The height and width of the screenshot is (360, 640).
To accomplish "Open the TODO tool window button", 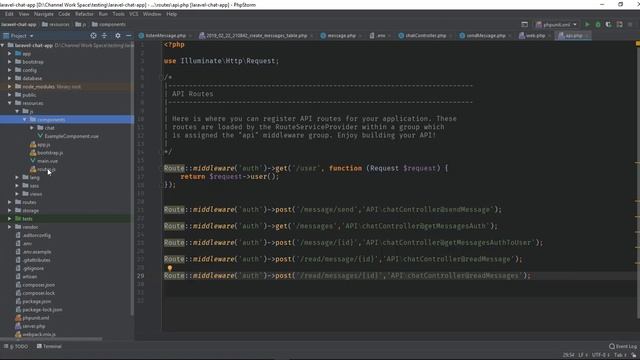I will (16, 346).
